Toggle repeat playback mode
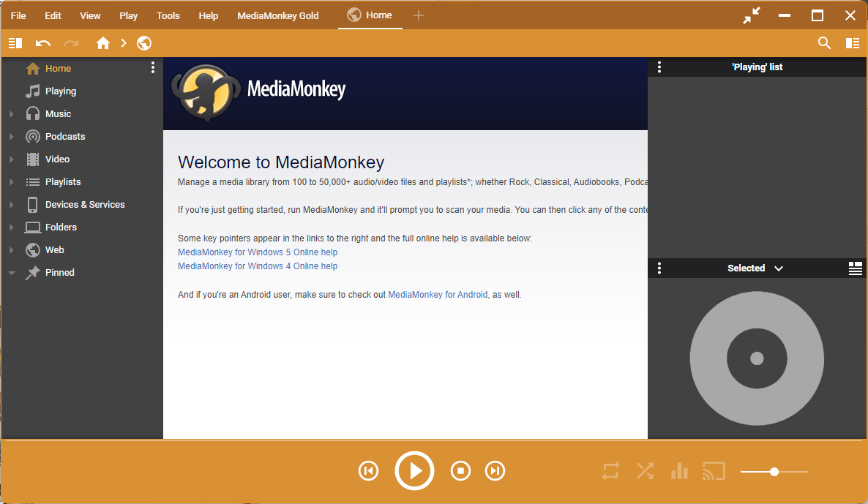 (610, 470)
